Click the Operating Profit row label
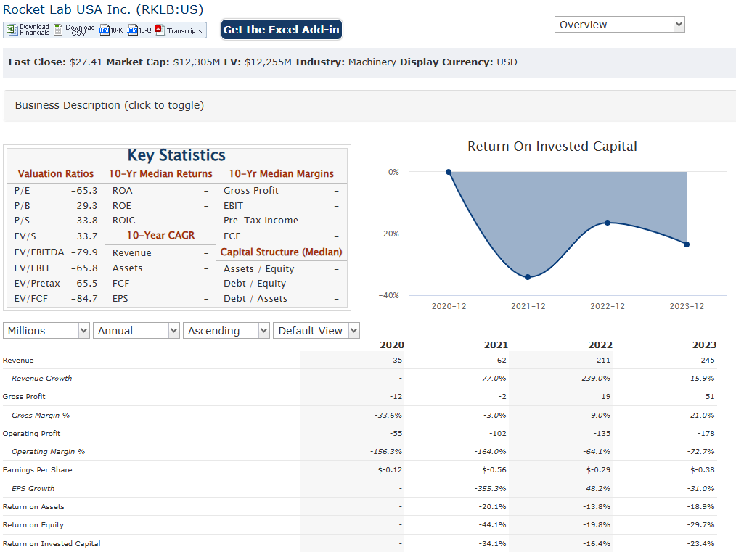The width and height of the screenshot is (736, 560). tap(31, 434)
